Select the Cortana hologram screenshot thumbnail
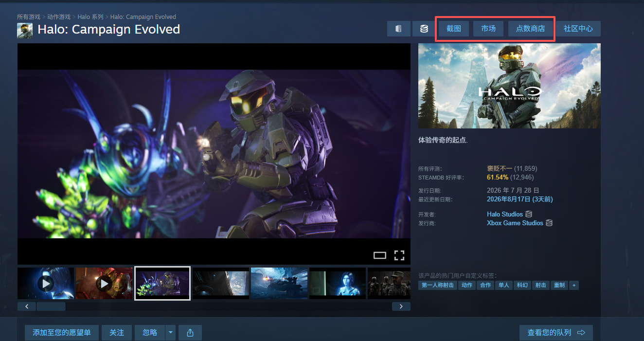This screenshot has width=644, height=341. (x=338, y=283)
